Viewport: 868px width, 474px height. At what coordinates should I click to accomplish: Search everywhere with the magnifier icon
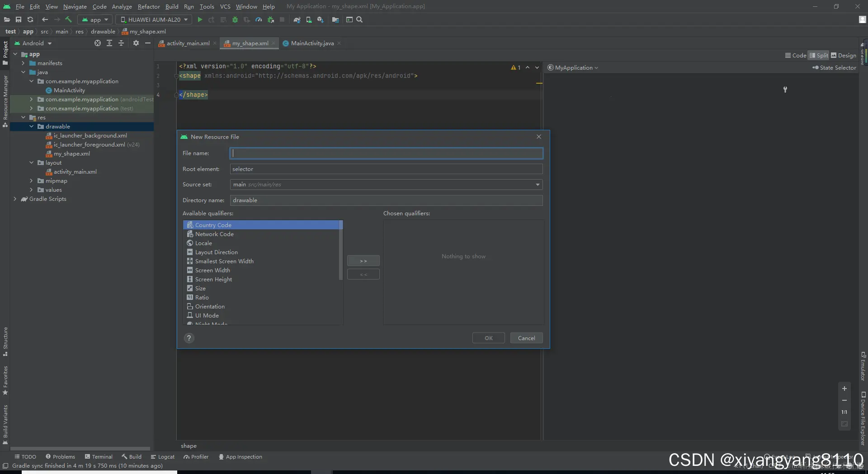tap(359, 19)
